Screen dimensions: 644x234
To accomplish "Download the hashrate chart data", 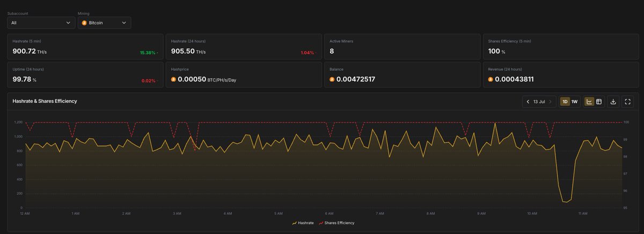I will [x=613, y=101].
